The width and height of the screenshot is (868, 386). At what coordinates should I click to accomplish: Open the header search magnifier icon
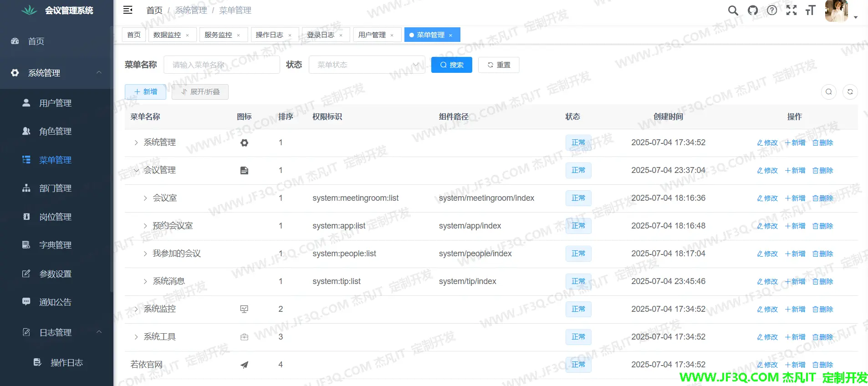coord(733,10)
